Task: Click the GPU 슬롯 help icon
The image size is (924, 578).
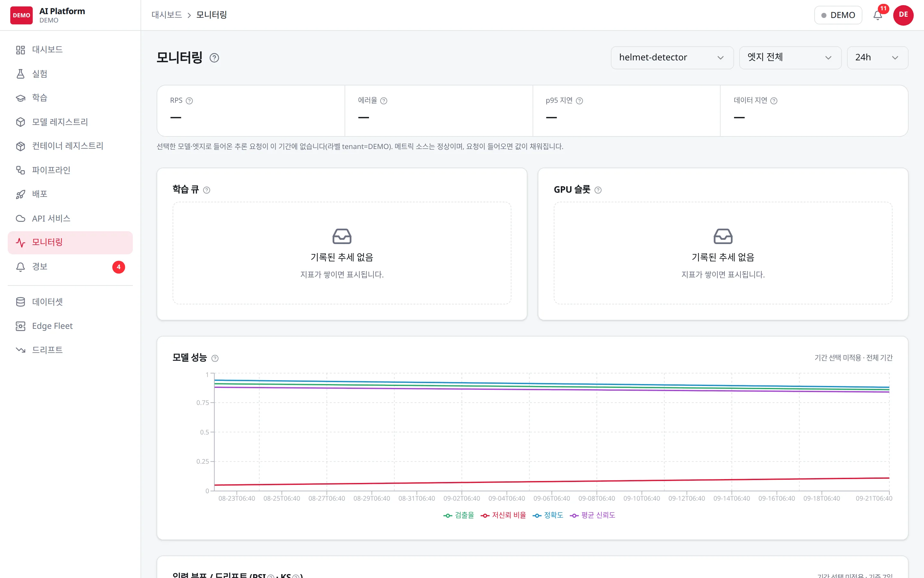Action: (598, 190)
